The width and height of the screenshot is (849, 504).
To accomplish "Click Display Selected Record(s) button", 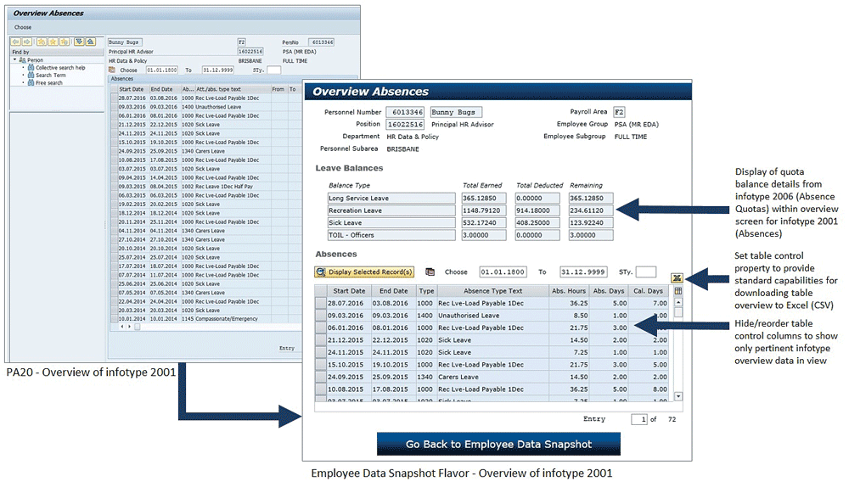I will (364, 272).
